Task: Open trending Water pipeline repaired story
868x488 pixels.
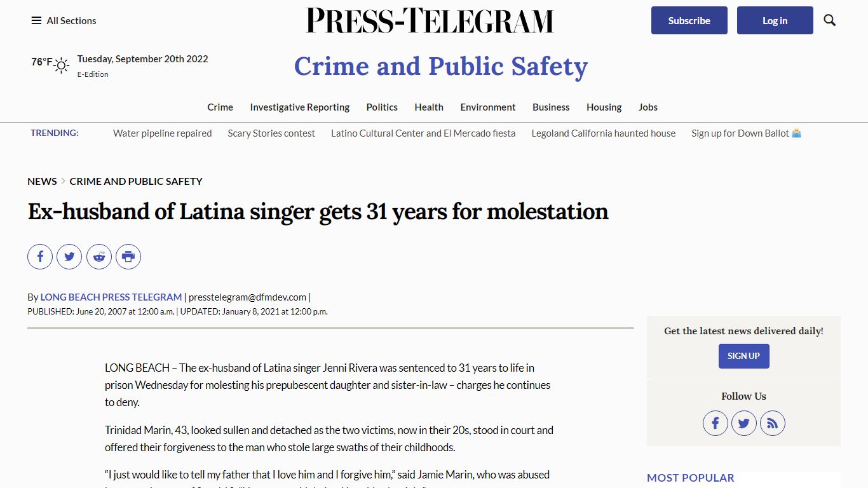Action: point(163,133)
